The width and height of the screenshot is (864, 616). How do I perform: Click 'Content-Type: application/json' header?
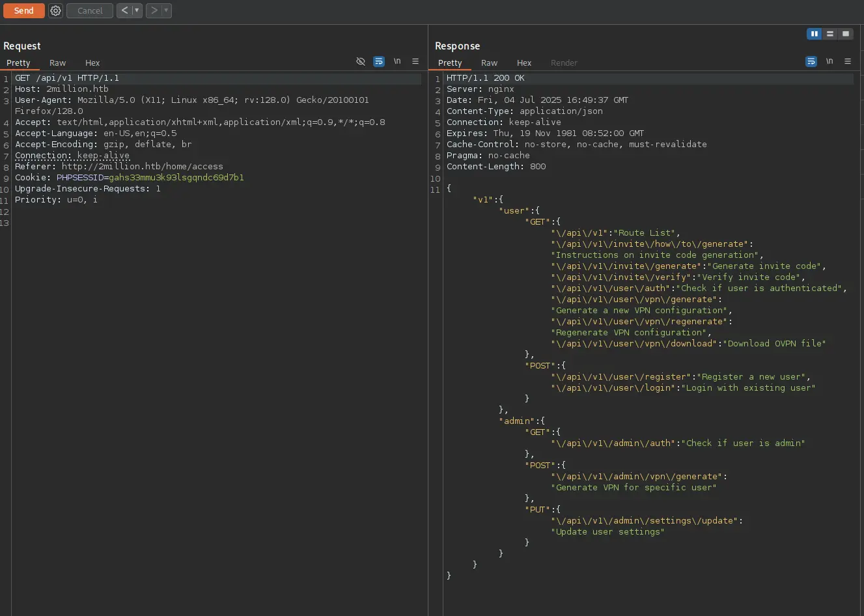click(525, 111)
